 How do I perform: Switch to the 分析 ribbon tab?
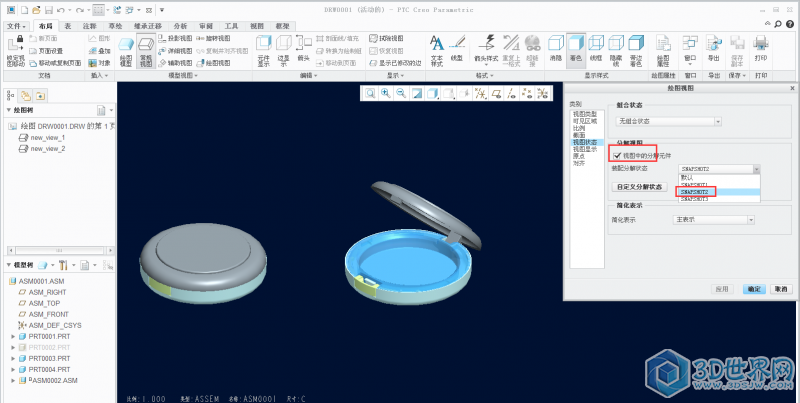181,26
